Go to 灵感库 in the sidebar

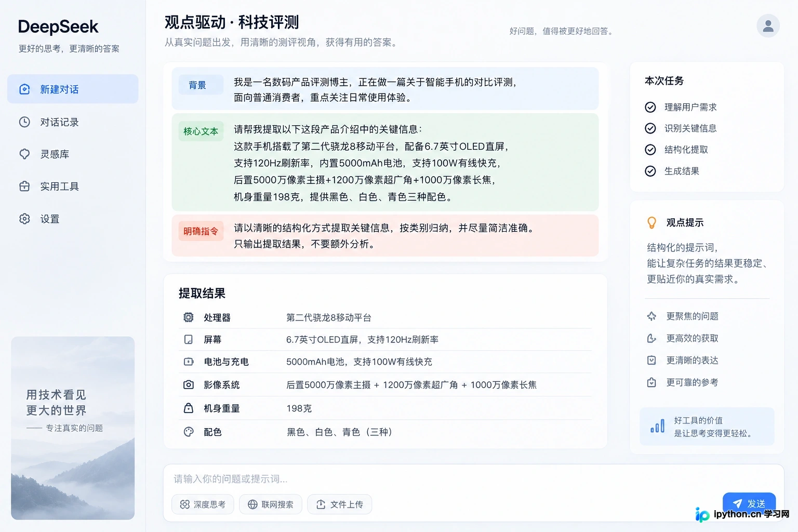(x=73, y=154)
